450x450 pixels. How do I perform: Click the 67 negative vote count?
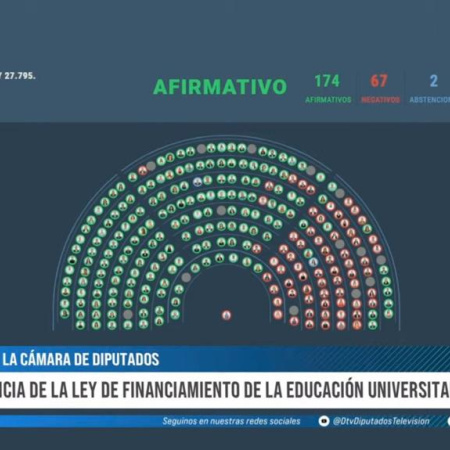click(379, 81)
